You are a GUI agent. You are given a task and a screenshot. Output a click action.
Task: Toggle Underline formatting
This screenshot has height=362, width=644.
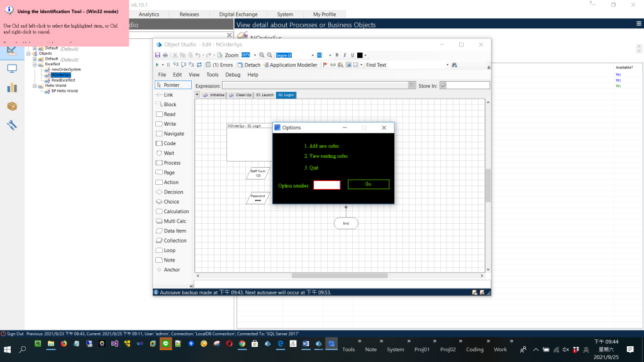pos(352,55)
